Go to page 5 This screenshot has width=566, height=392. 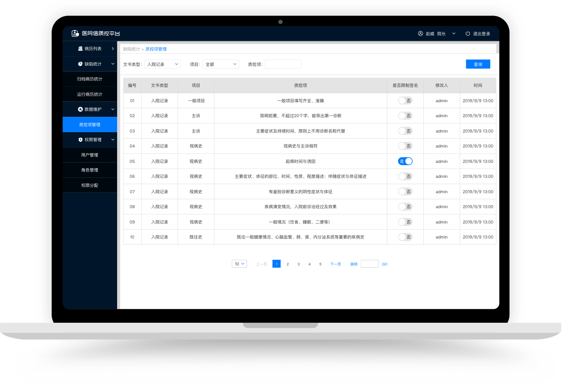pyautogui.click(x=320, y=264)
